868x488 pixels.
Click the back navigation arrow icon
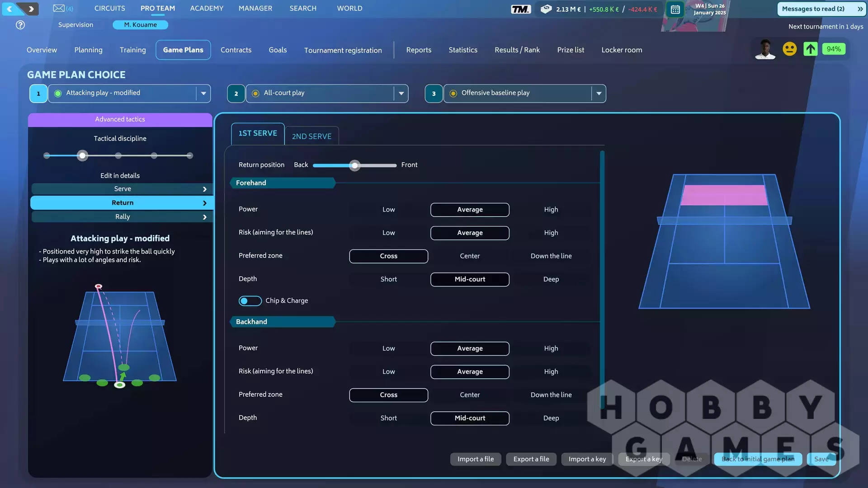[9, 9]
